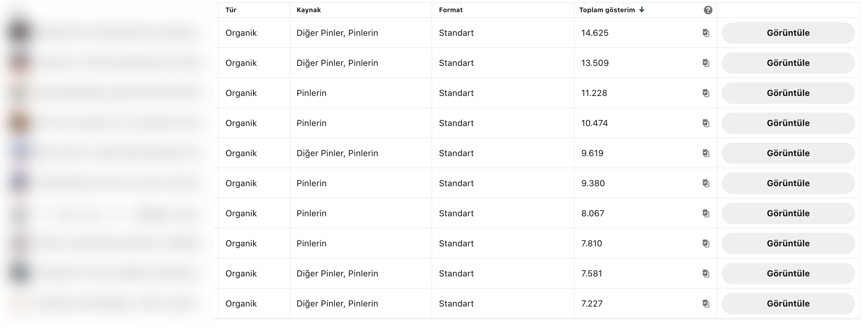Click the Kaynak column header

tap(309, 10)
